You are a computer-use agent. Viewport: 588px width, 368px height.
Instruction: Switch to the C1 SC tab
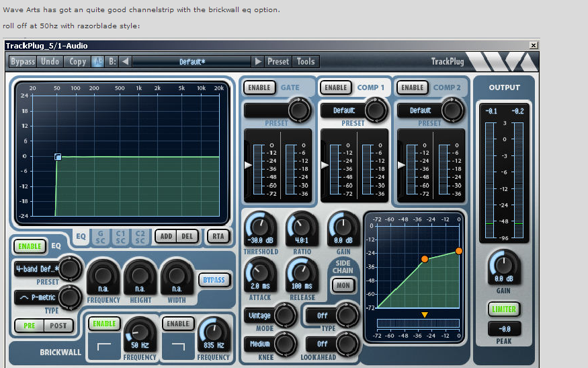point(120,237)
